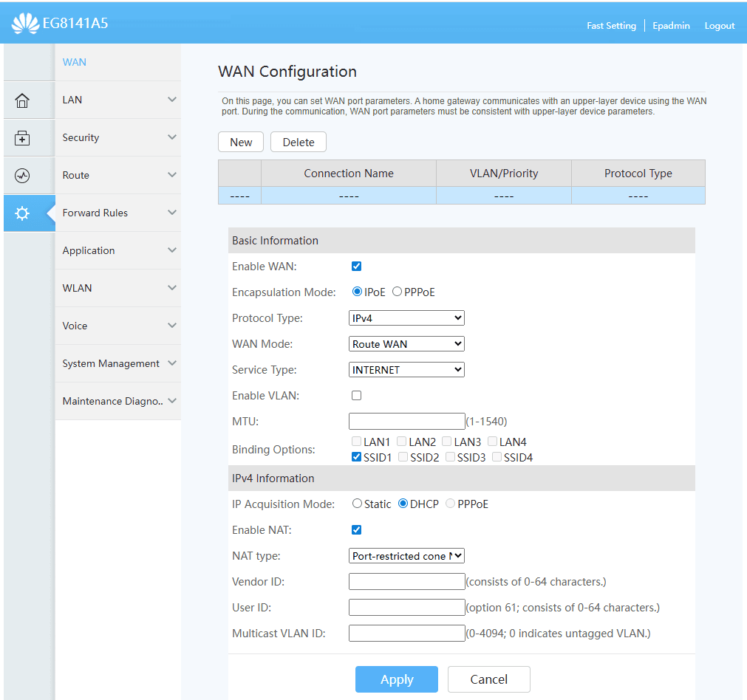Open the Protocol Type dropdown

406,318
